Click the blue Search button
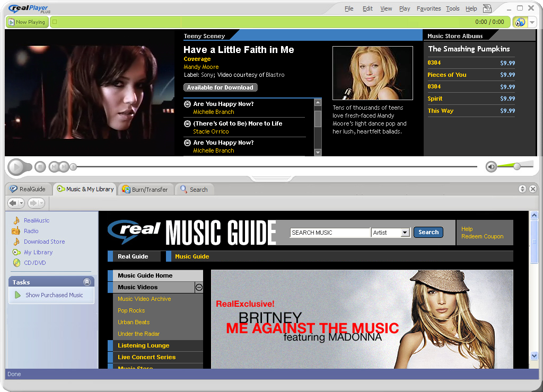The image size is (543, 392). coord(428,232)
